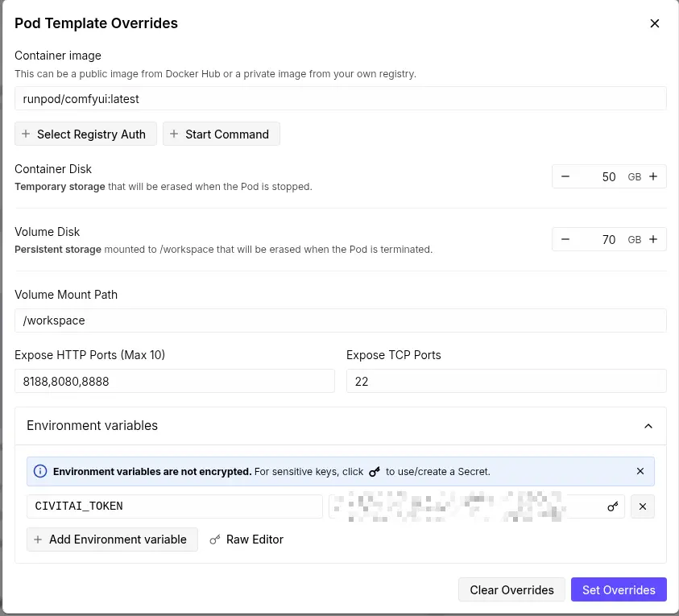Close the Pod Template Overrides dialog
679x616 pixels.
655,23
